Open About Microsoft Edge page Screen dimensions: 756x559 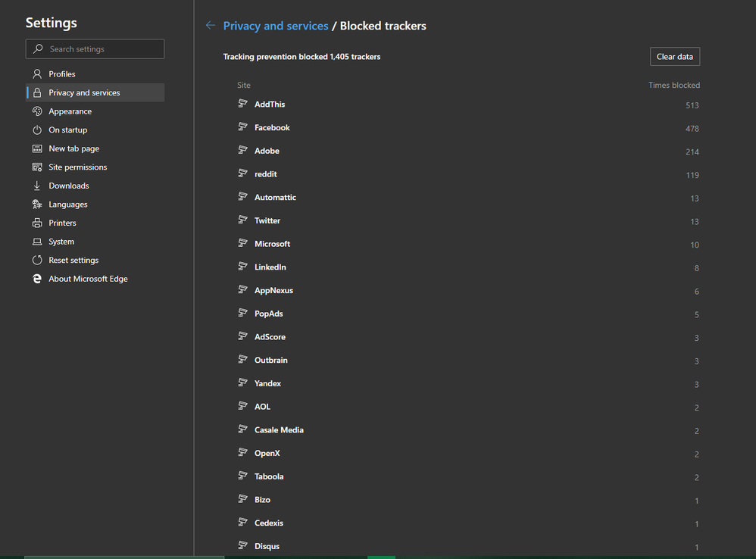click(x=95, y=279)
